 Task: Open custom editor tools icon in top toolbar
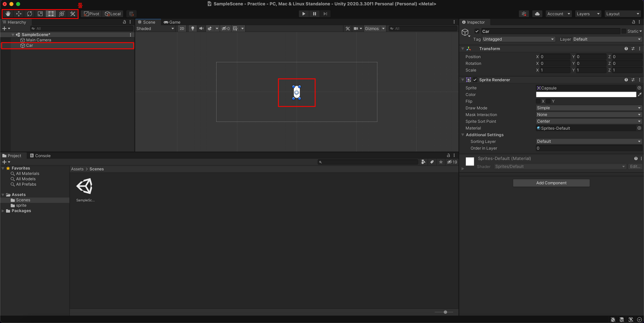click(72, 14)
